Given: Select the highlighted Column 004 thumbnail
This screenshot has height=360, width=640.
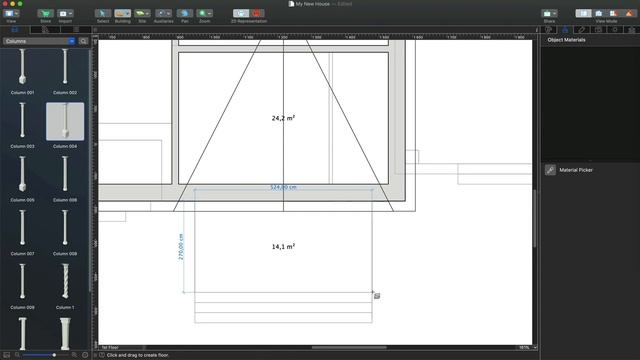Looking at the screenshot, I should point(65,122).
